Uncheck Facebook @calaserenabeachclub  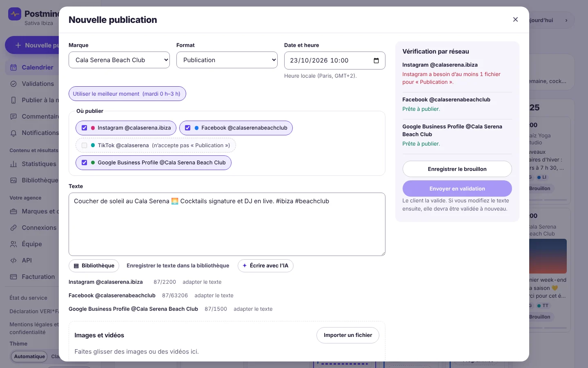coord(188,128)
